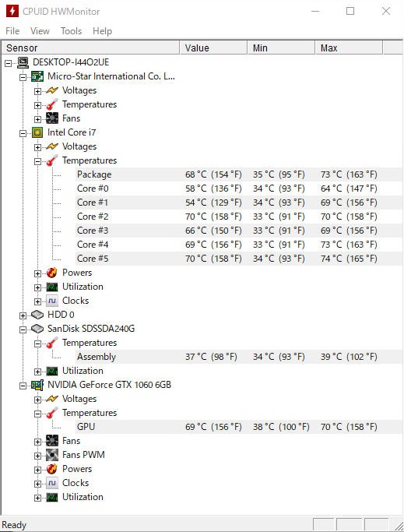Click the Fans PWM icon under NVIDIA
The width and height of the screenshot is (404, 532).
tap(52, 455)
